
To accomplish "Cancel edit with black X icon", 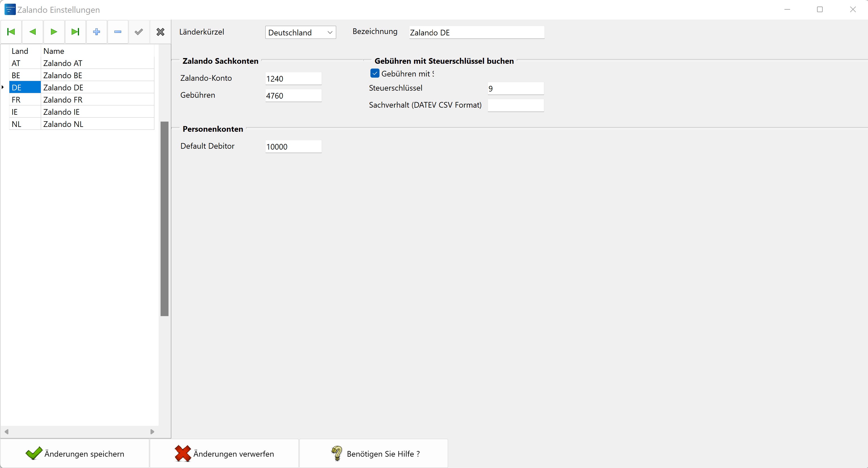I will [160, 32].
